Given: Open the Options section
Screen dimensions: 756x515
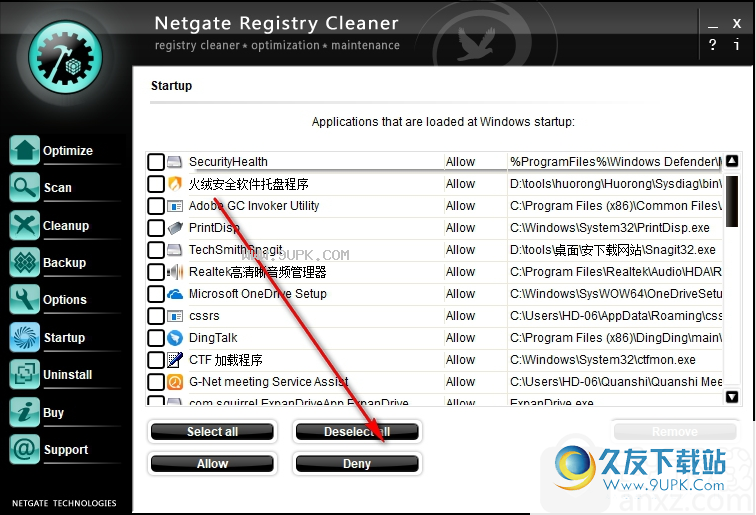Looking at the screenshot, I should (x=65, y=300).
